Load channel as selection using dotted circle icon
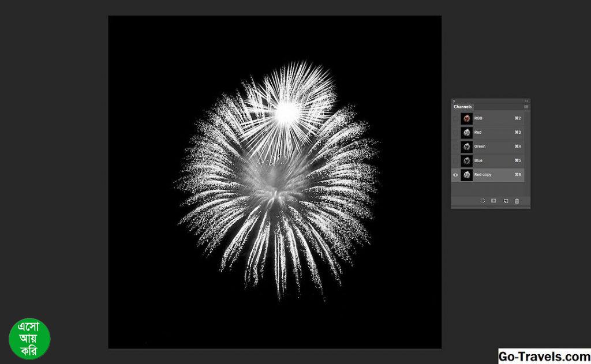Image resolution: width=591 pixels, height=364 pixels. tap(482, 201)
